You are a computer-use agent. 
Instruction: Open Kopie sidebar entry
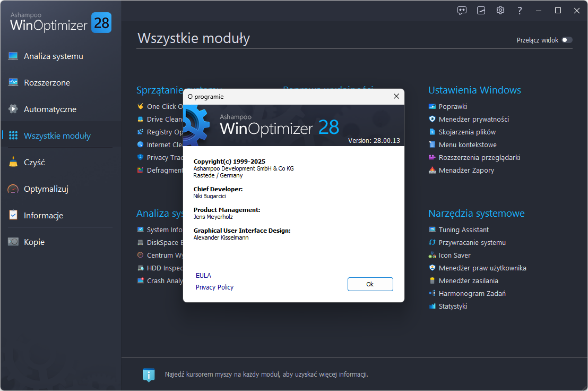(34, 242)
